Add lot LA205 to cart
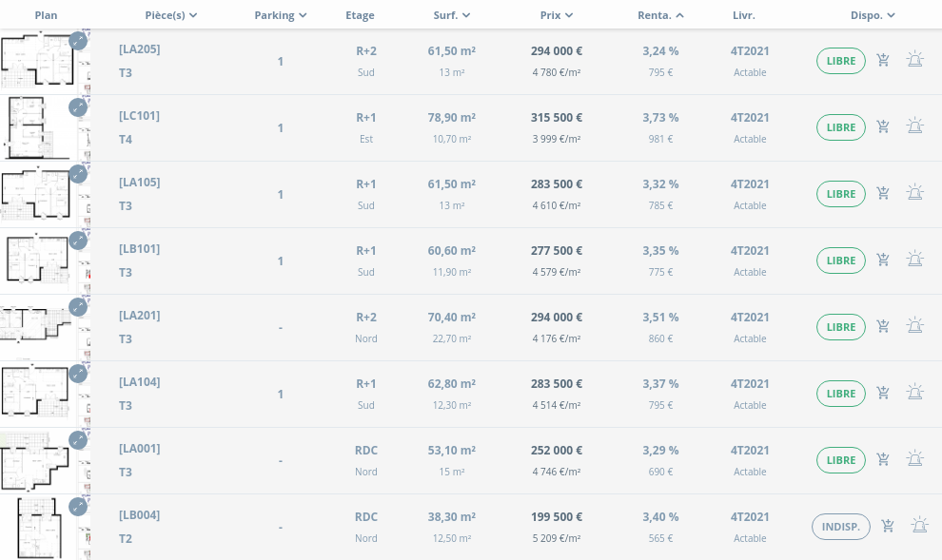 [883, 61]
